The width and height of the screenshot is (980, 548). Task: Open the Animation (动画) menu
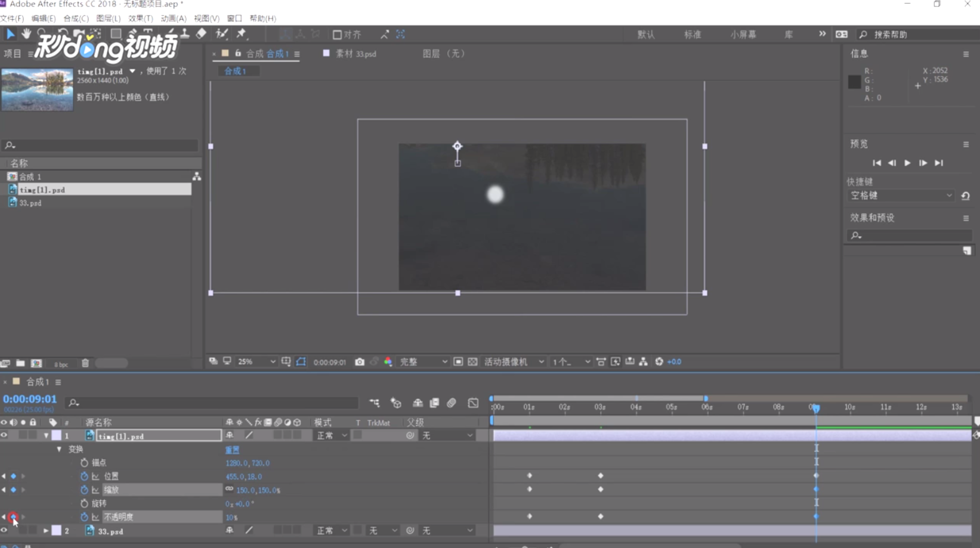pyautogui.click(x=173, y=19)
